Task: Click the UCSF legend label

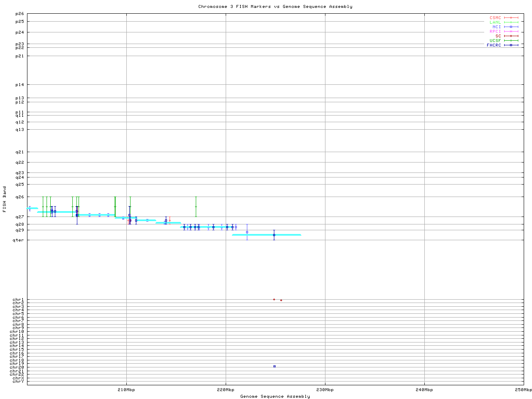Action: coord(495,41)
